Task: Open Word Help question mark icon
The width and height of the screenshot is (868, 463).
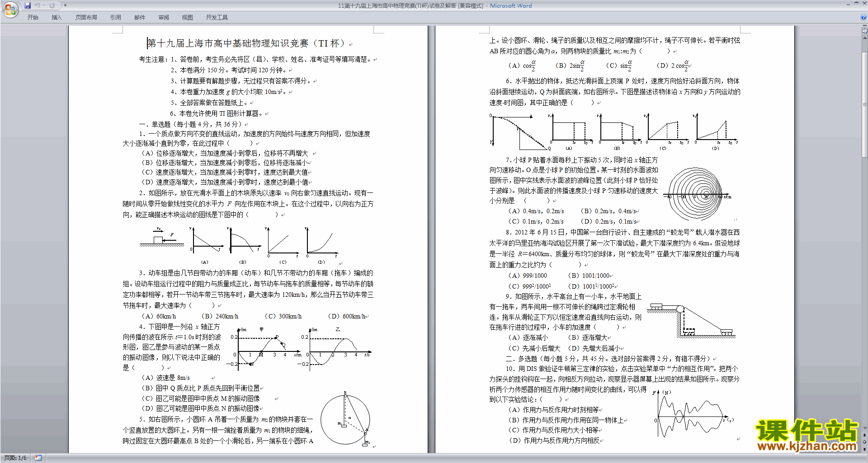Action: [x=863, y=17]
